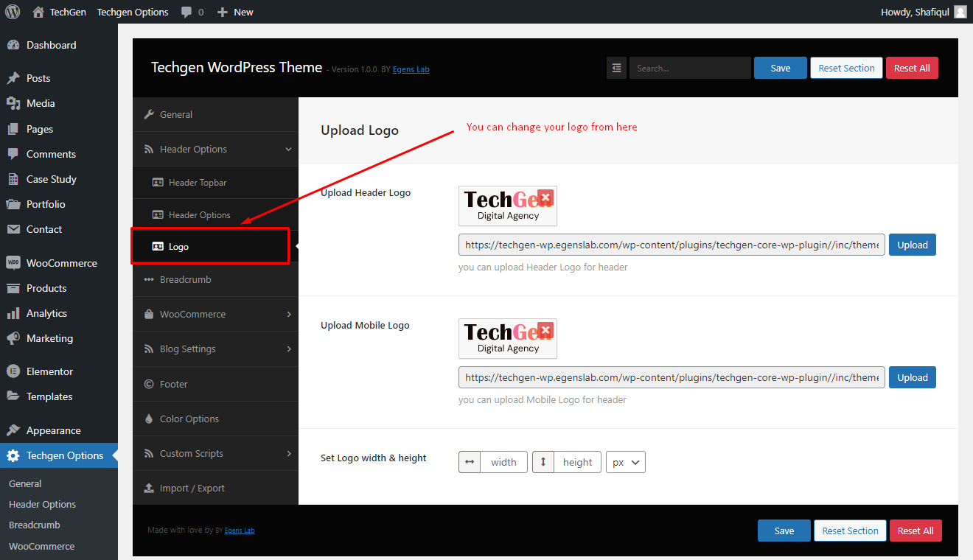Open Elementor in the sidebar
The height and width of the screenshot is (560, 973).
click(59, 371)
